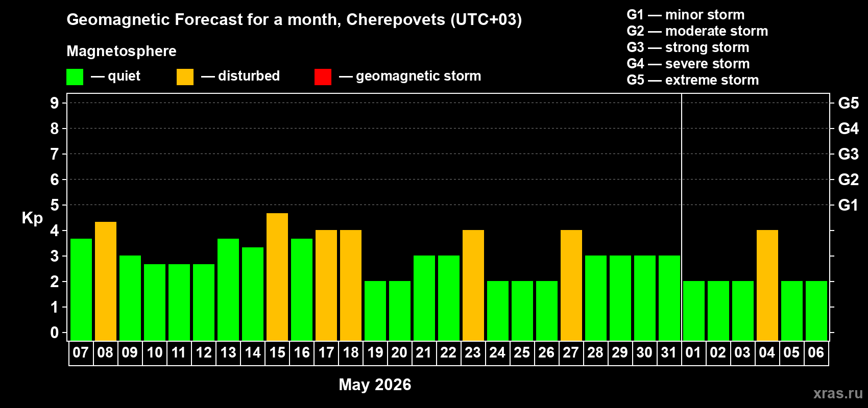Click date label 22 on the axis
The width and height of the screenshot is (868, 408).
[x=448, y=353]
